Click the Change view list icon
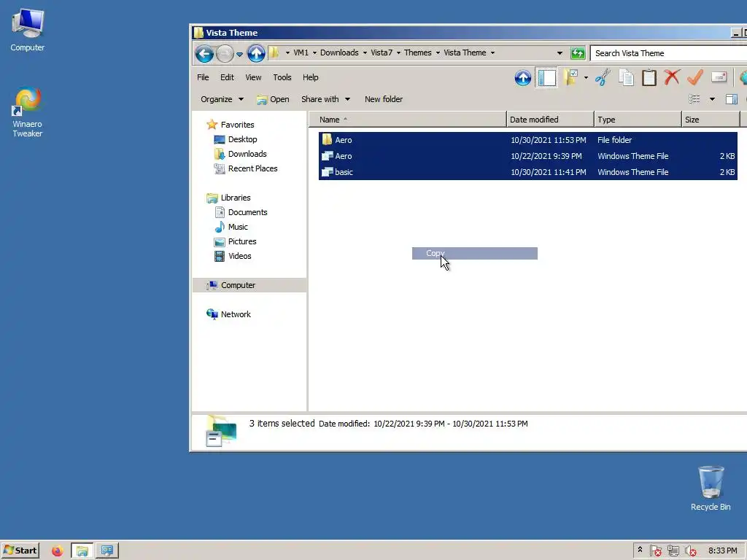The image size is (747, 560). tap(694, 99)
